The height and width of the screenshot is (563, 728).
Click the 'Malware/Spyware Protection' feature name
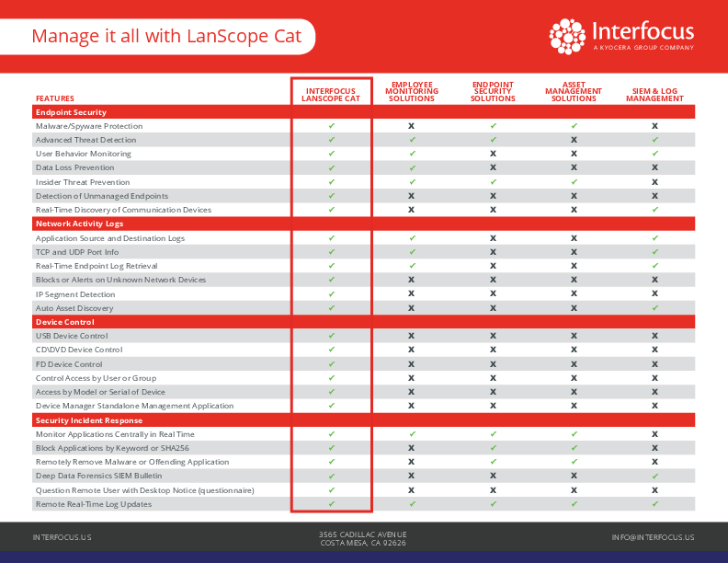89,126
